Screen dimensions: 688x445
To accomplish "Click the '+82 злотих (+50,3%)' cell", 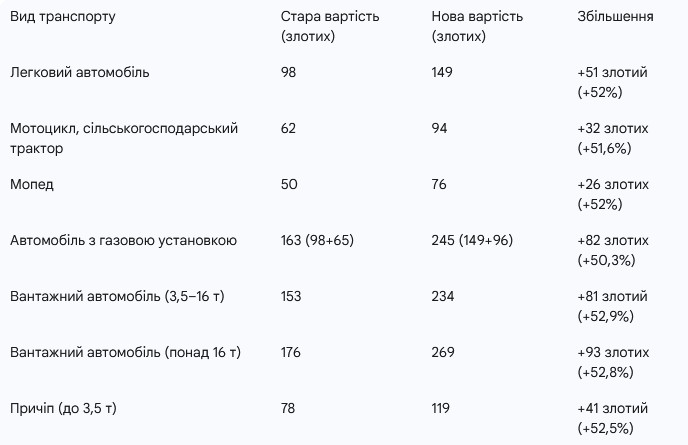I will (x=613, y=250).
